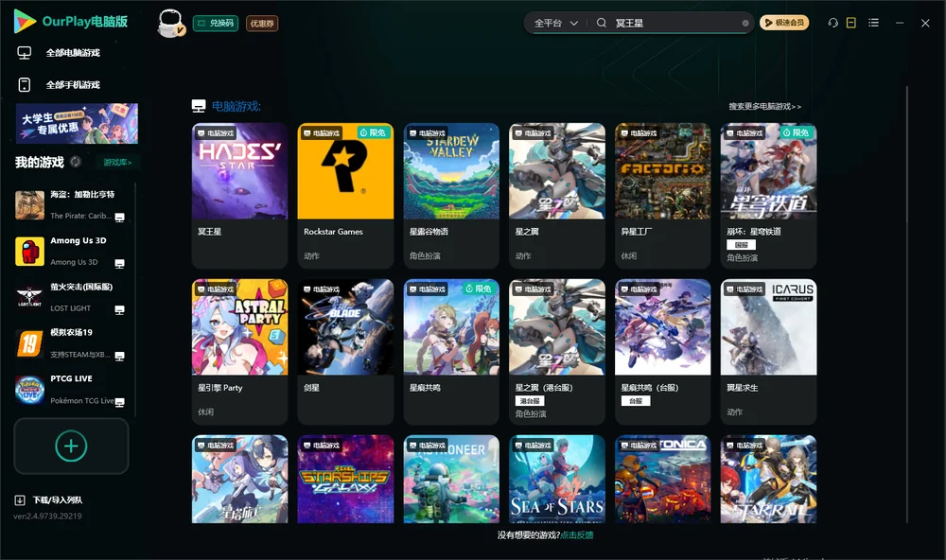This screenshot has width=946, height=560.
Task: Add a game with the plus button
Action: (71, 446)
